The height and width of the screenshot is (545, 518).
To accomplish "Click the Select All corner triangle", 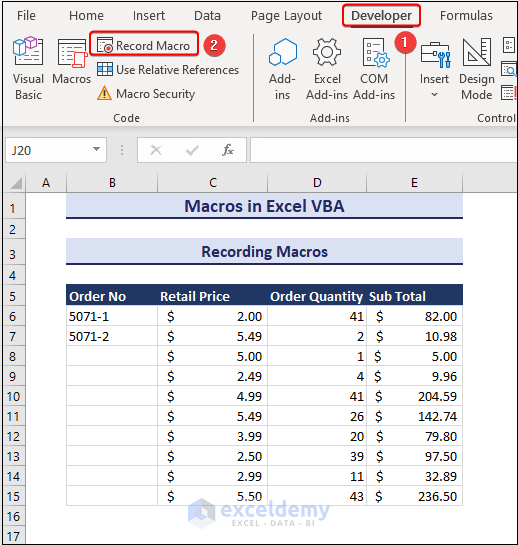I will [x=15, y=183].
